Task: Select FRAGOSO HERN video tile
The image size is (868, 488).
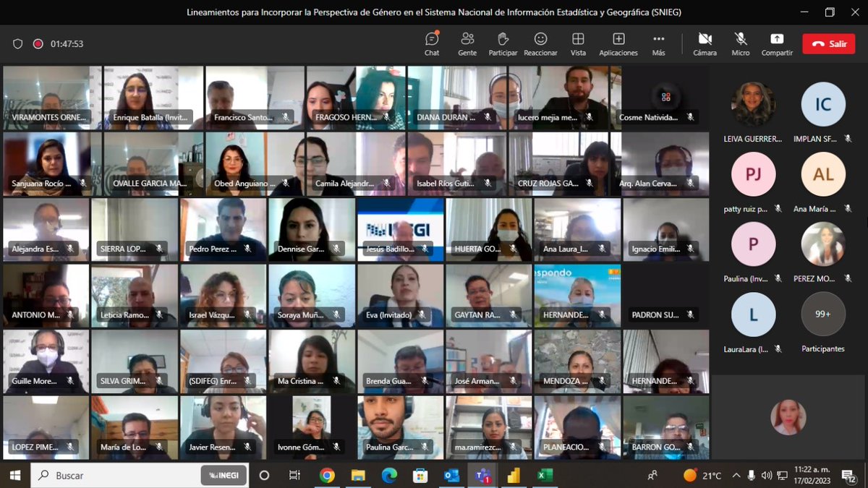Action: point(356,98)
